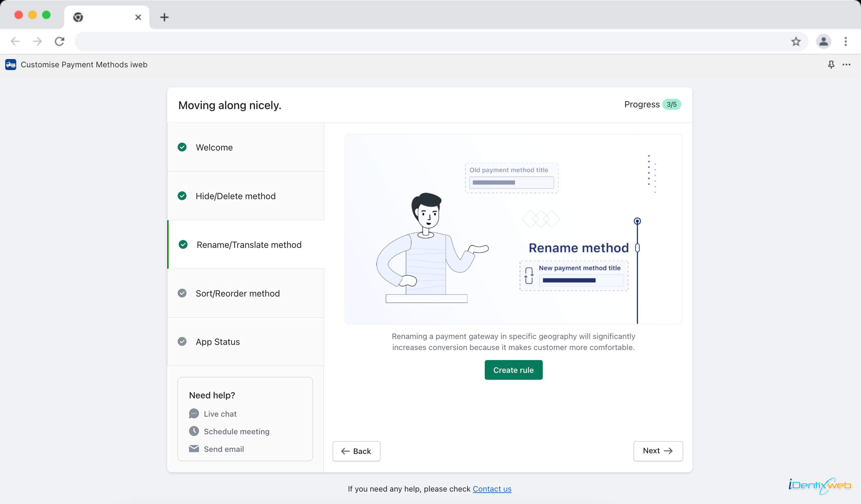The width and height of the screenshot is (861, 504).
Task: Jump to the App Status step
Action: (246, 342)
